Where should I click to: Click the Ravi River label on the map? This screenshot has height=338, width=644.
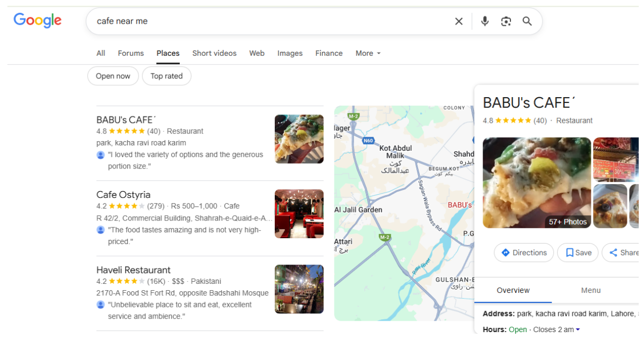click(x=422, y=267)
